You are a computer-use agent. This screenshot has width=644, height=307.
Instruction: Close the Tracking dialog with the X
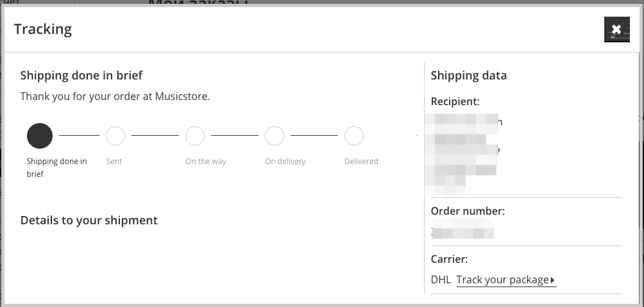616,29
